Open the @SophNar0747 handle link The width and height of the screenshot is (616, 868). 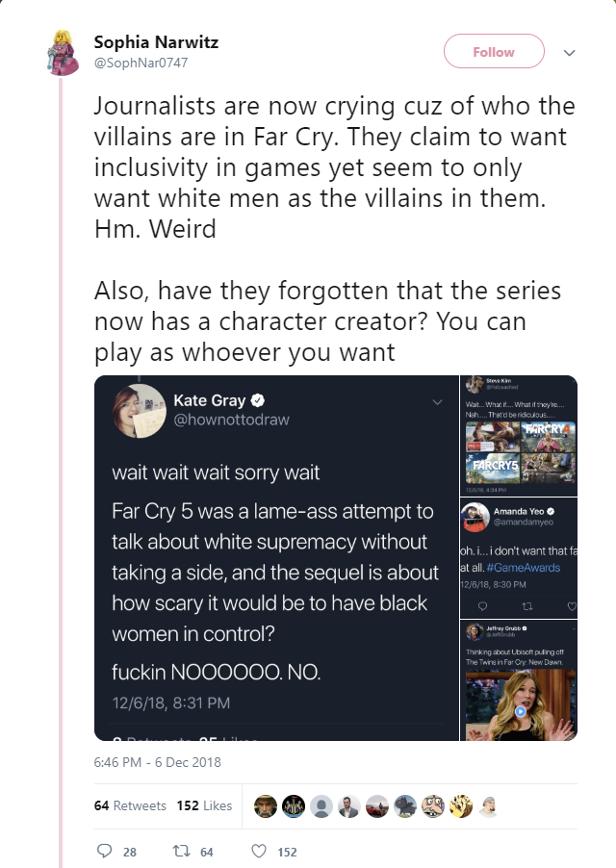tap(141, 63)
